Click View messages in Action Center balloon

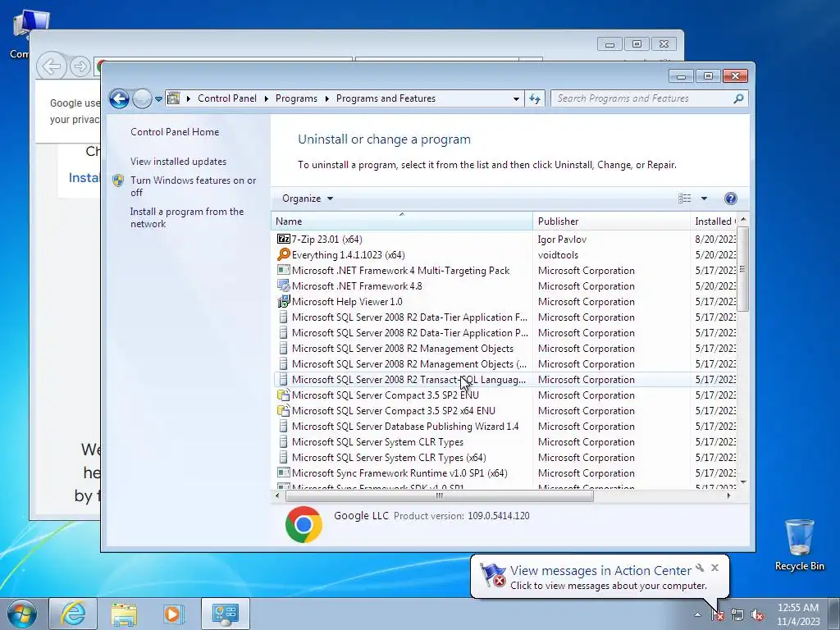(x=600, y=571)
